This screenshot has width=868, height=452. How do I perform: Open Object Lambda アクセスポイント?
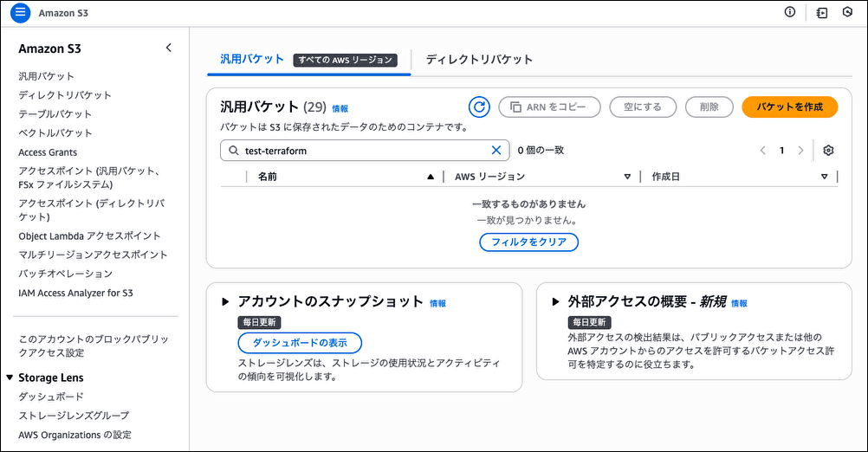pyautogui.click(x=89, y=236)
